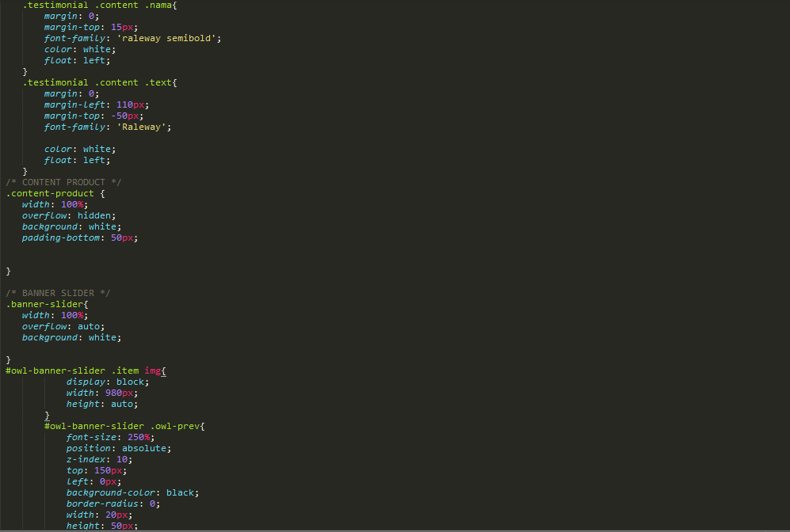The width and height of the screenshot is (790, 532).
Task: Click 'color: white;' inside the .text rule
Action: click(x=79, y=149)
